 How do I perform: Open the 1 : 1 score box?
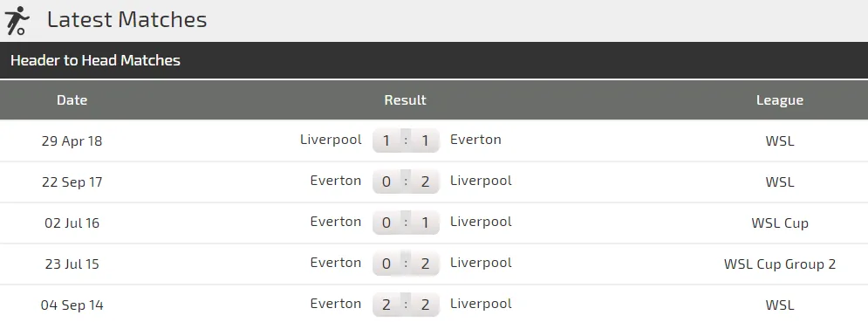pos(406,140)
